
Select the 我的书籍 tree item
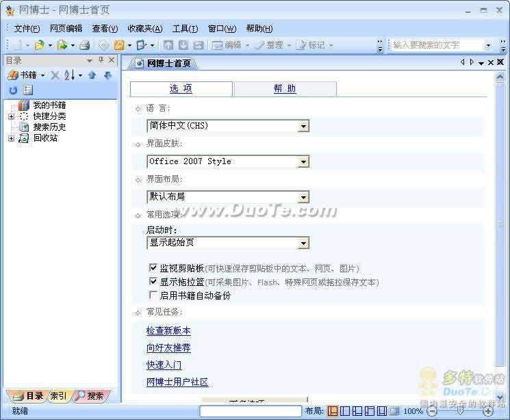click(x=49, y=105)
